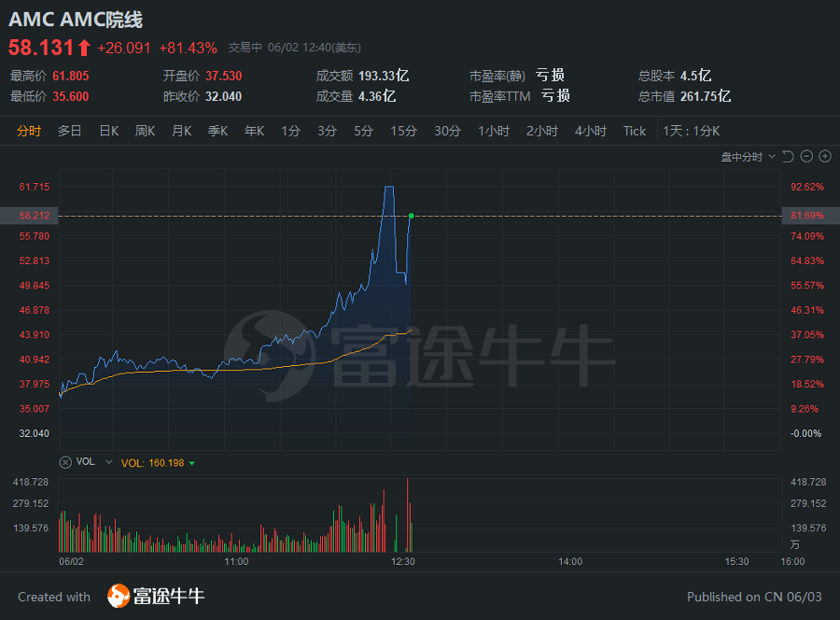
Task: Click the AMC AMC院线 stock title
Action: point(76,20)
